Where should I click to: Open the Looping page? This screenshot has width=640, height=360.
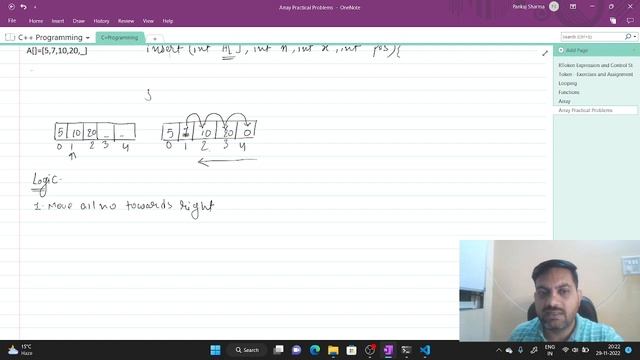568,83
